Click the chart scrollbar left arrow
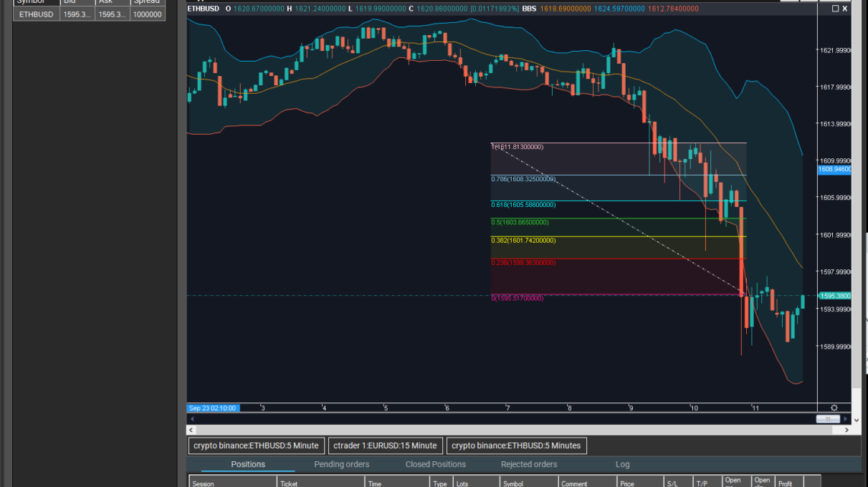 point(192,419)
